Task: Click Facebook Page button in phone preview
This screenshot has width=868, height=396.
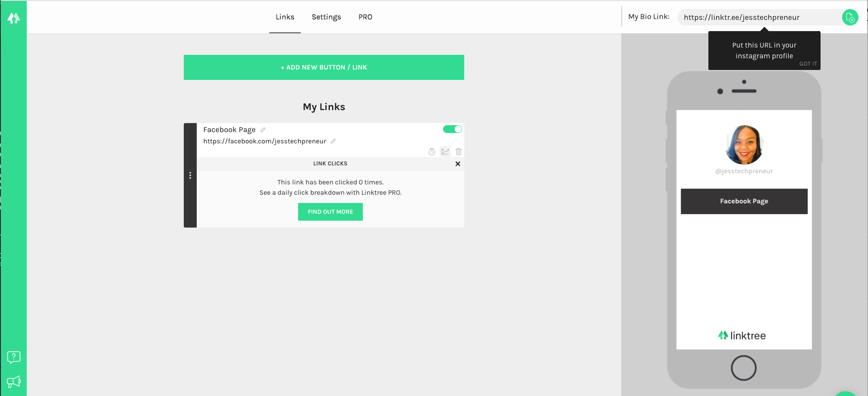Action: pyautogui.click(x=744, y=201)
